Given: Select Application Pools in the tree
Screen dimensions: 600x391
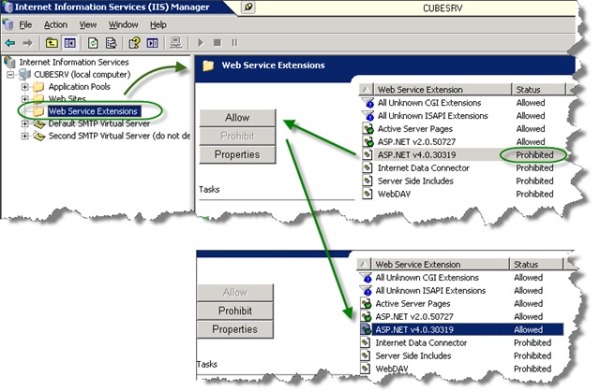Looking at the screenshot, I should tap(79, 87).
